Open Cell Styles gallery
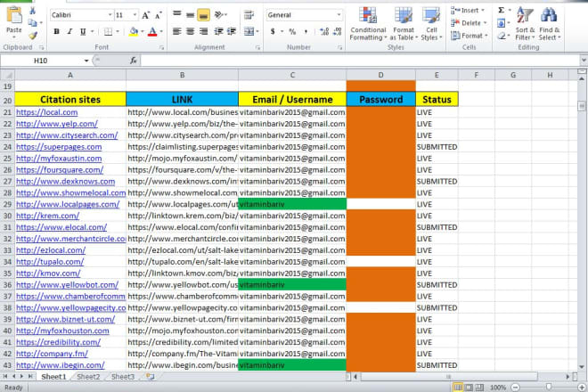This screenshot has height=392, width=588. coord(431,24)
